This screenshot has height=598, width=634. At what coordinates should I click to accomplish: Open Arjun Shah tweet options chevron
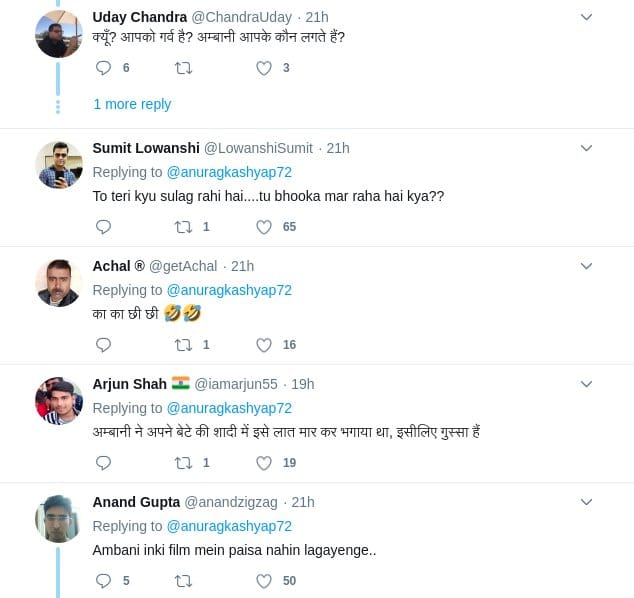(x=587, y=384)
